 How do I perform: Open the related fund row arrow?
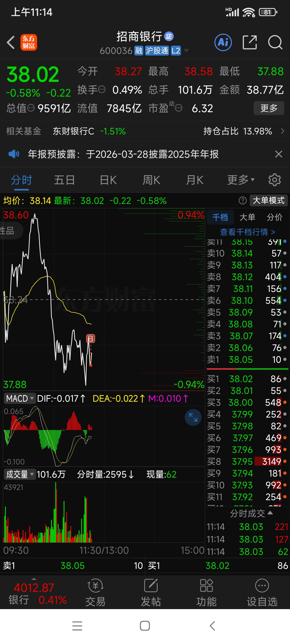282,131
